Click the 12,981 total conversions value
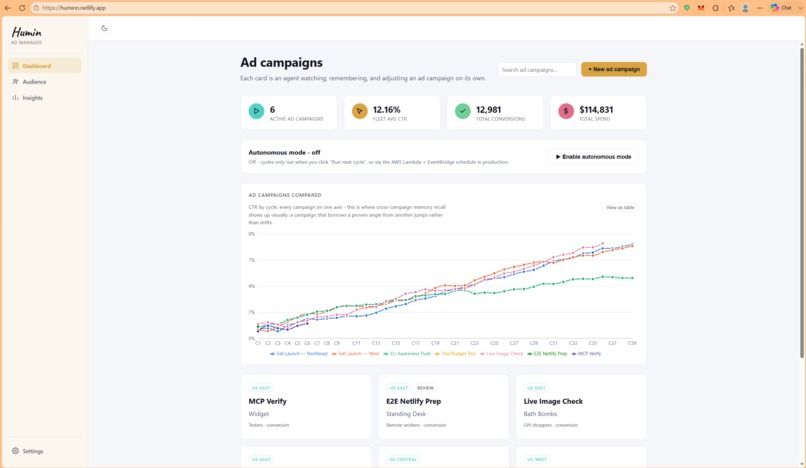 coord(488,110)
